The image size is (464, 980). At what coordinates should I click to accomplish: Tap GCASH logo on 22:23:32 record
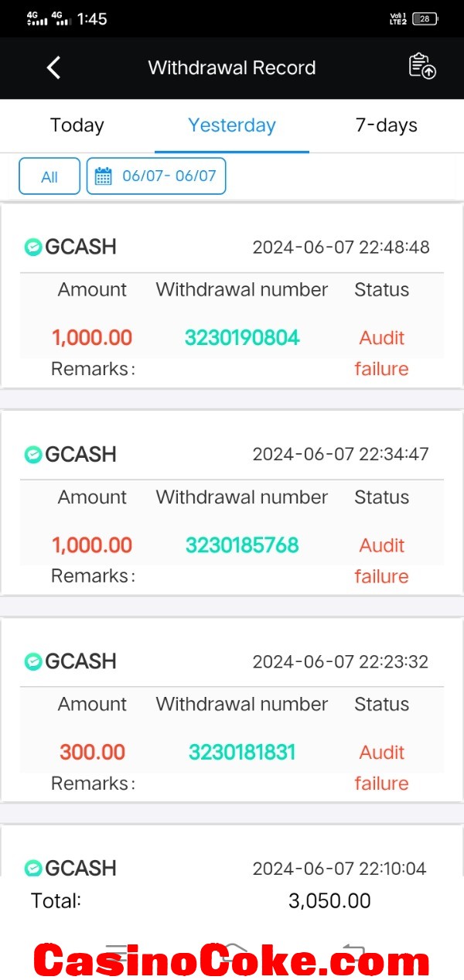(x=33, y=662)
